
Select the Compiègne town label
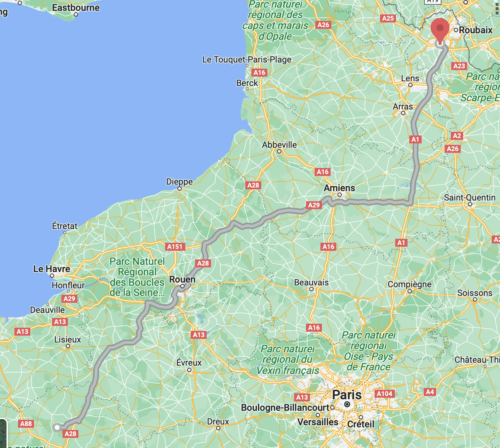tap(409, 284)
